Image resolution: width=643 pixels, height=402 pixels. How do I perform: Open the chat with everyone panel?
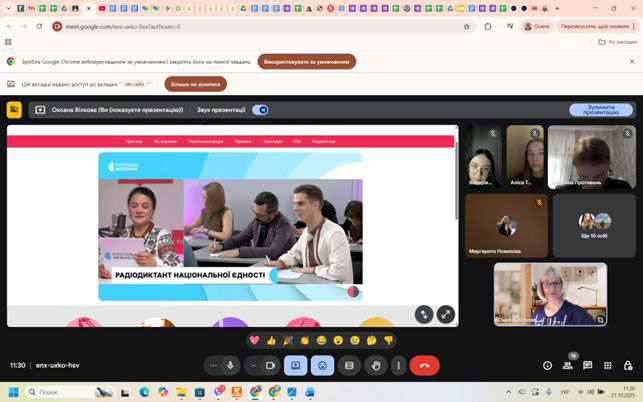pyautogui.click(x=588, y=366)
